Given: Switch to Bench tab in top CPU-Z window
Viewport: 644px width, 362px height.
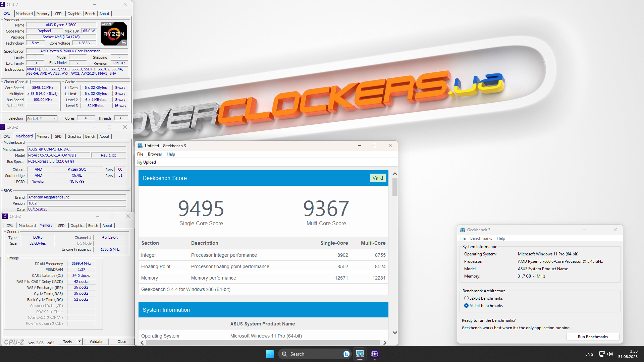Looking at the screenshot, I should (x=90, y=14).
